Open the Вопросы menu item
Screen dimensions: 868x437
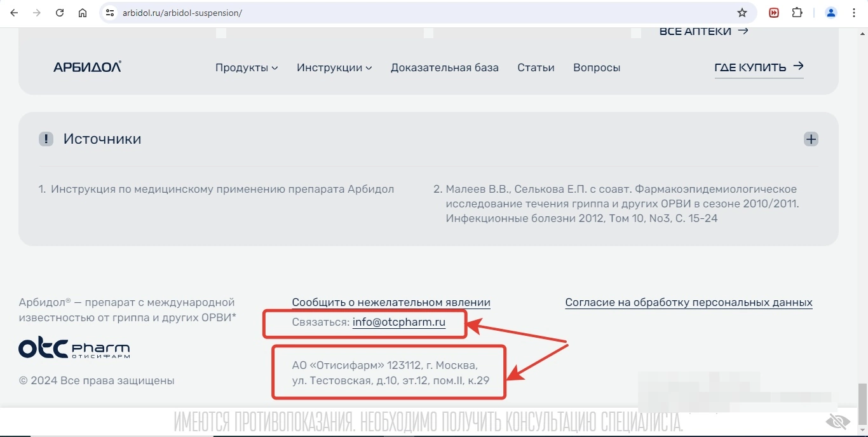pyautogui.click(x=597, y=67)
